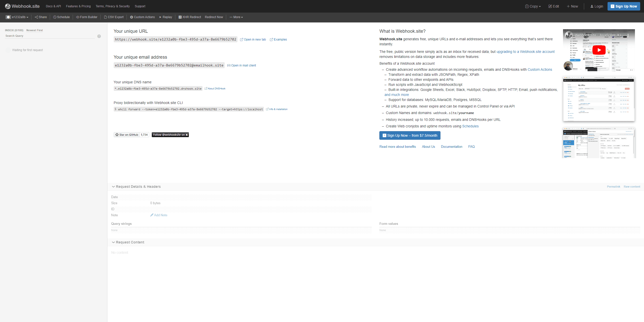Click the video options menu icon
Viewport: 644px width, 322px height.
point(628,35)
